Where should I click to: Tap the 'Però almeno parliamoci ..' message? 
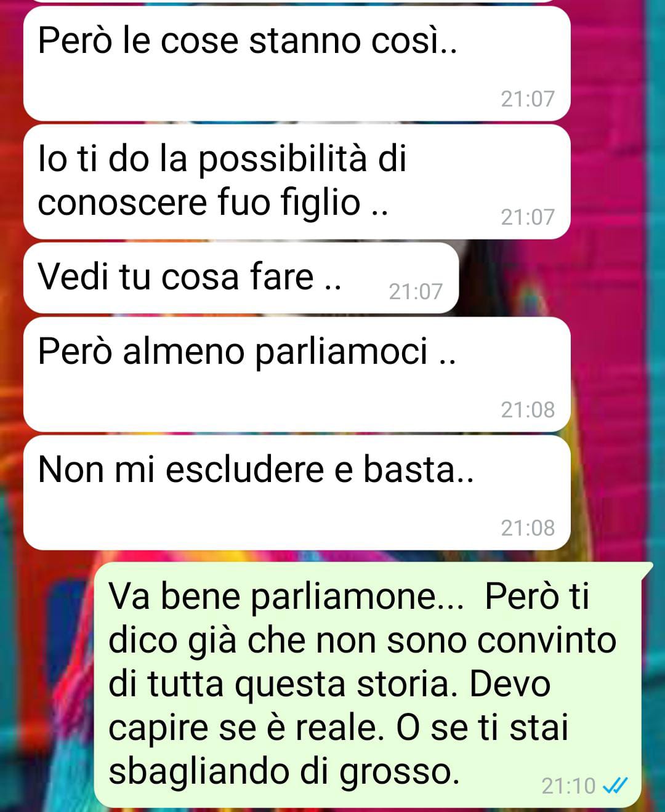tap(297, 374)
